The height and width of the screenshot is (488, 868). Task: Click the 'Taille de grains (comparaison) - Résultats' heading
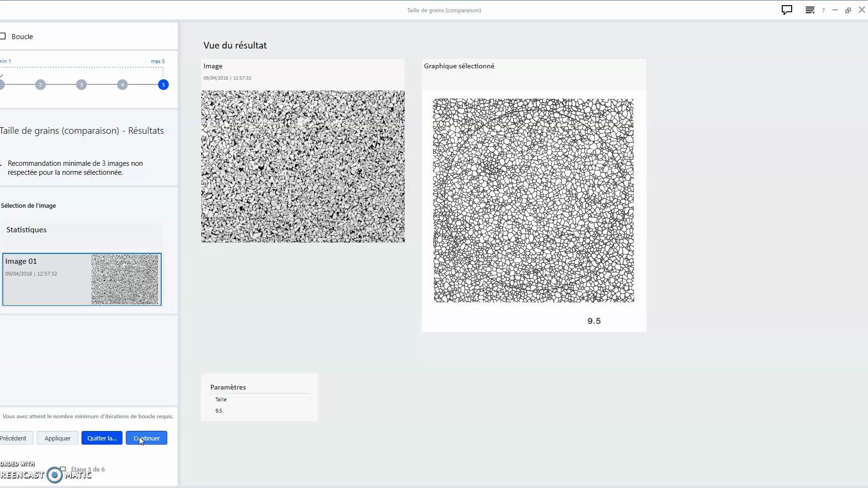pos(82,130)
